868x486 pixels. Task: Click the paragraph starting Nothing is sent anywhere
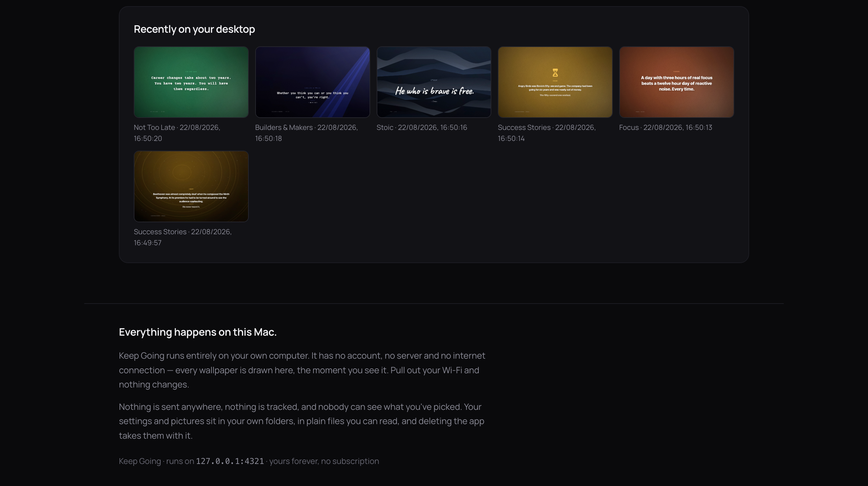click(x=302, y=421)
